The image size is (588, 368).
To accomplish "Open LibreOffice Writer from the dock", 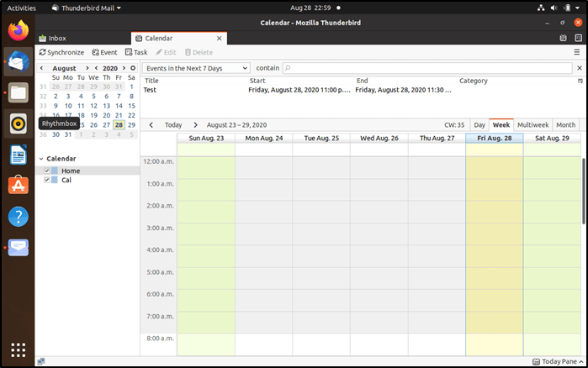I will pyautogui.click(x=18, y=155).
